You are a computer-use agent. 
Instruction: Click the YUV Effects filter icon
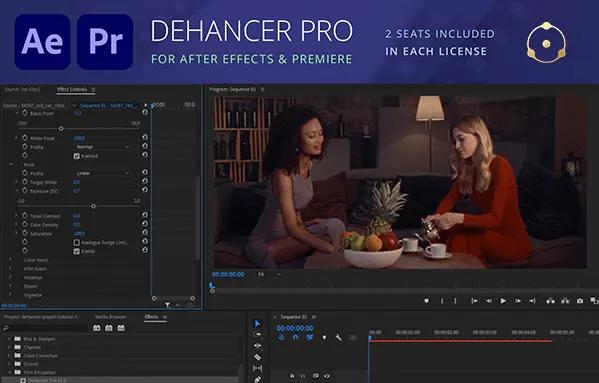click(x=121, y=328)
